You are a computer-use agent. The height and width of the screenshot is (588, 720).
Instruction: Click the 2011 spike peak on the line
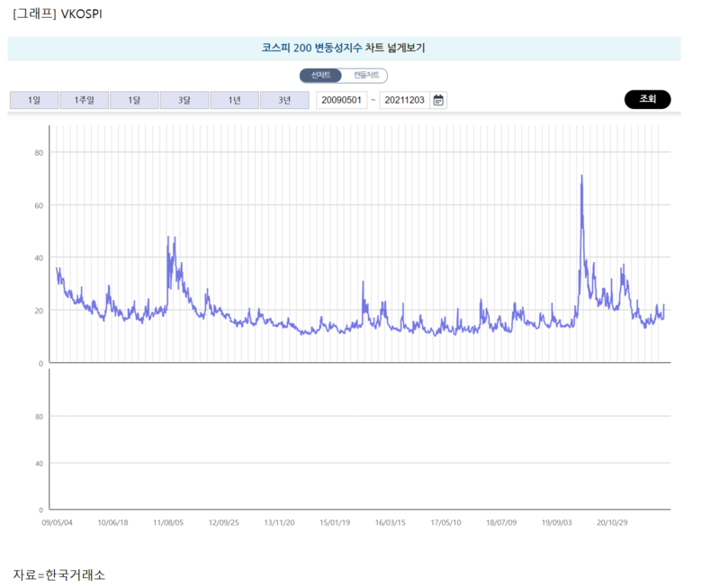point(168,238)
